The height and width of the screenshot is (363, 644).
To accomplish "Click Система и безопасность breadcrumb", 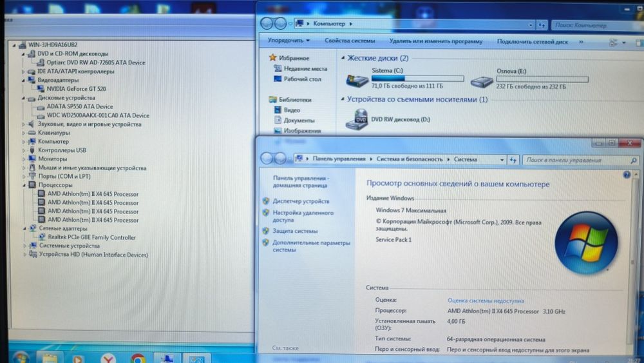I will click(x=410, y=159).
